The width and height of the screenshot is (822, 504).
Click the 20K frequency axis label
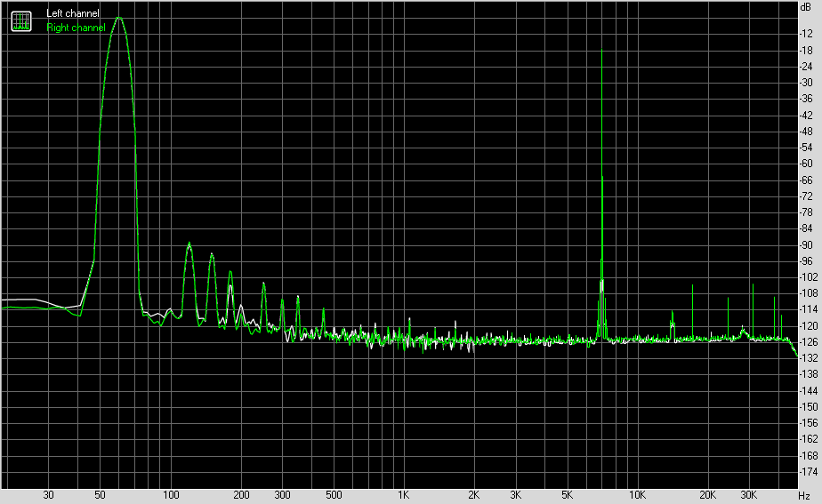pyautogui.click(x=708, y=495)
